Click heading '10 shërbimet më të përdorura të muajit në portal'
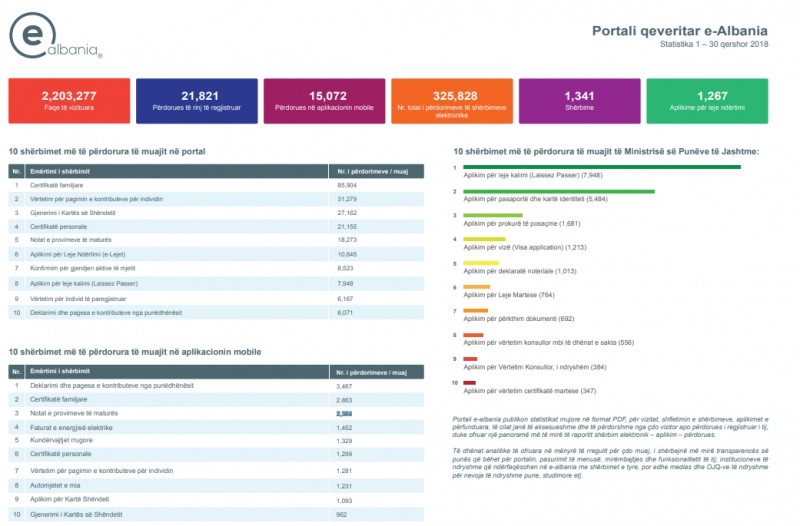 (x=107, y=152)
